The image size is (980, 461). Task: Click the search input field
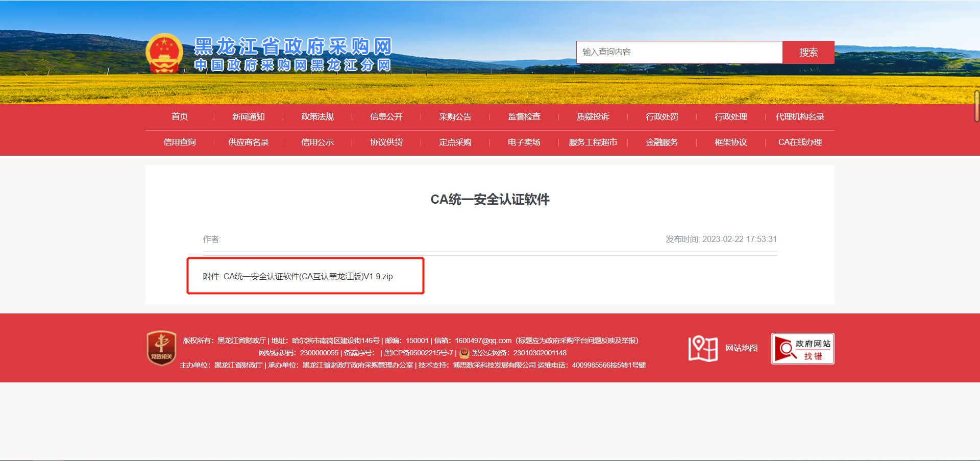(679, 52)
